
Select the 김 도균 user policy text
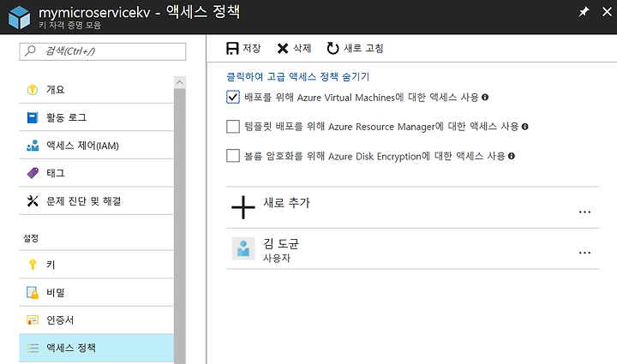[281, 244]
